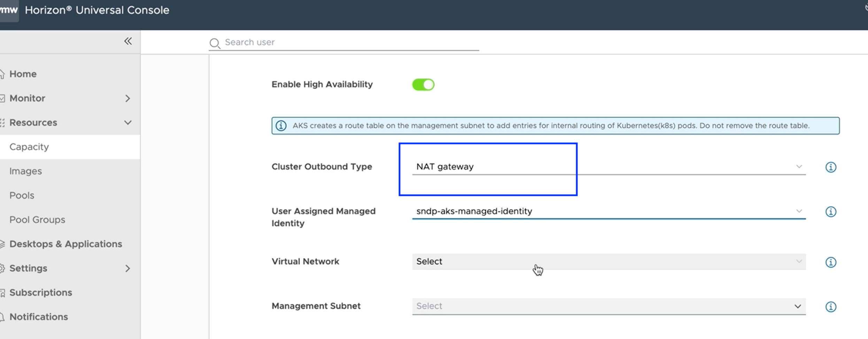Collapse the sidebar with double-chevron icon
Viewport: 868px width, 339px height.
128,41
